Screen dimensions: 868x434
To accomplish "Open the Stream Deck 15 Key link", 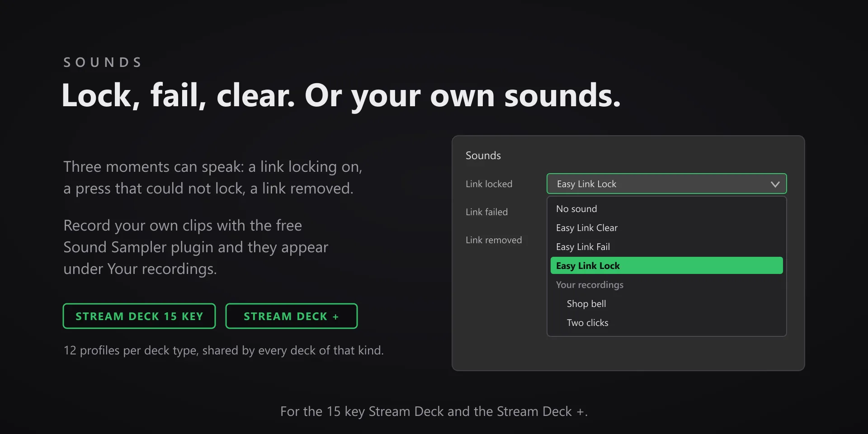I will (139, 316).
